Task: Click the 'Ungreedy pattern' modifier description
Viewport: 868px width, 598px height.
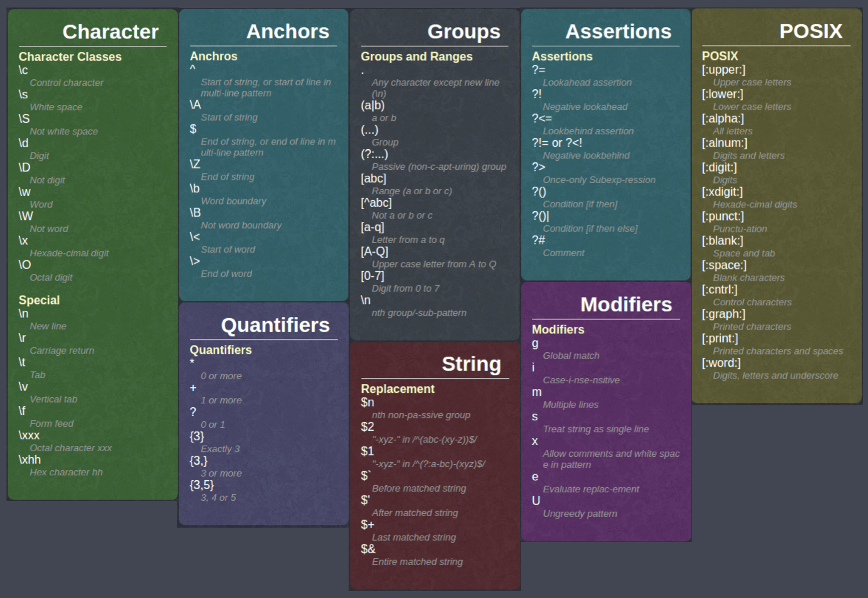Action: pyautogui.click(x=580, y=514)
